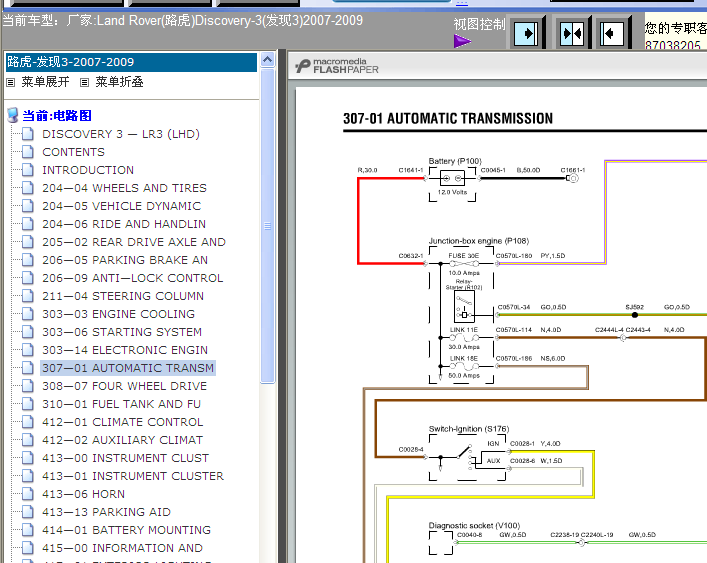Open 412—01 CLIMATE CONTROL
707x563 pixels.
coord(123,422)
